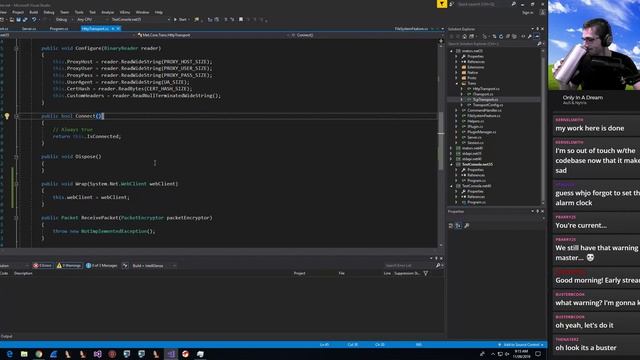
Task: Collapse the Wrap method outlining marker
Action: click(16, 184)
